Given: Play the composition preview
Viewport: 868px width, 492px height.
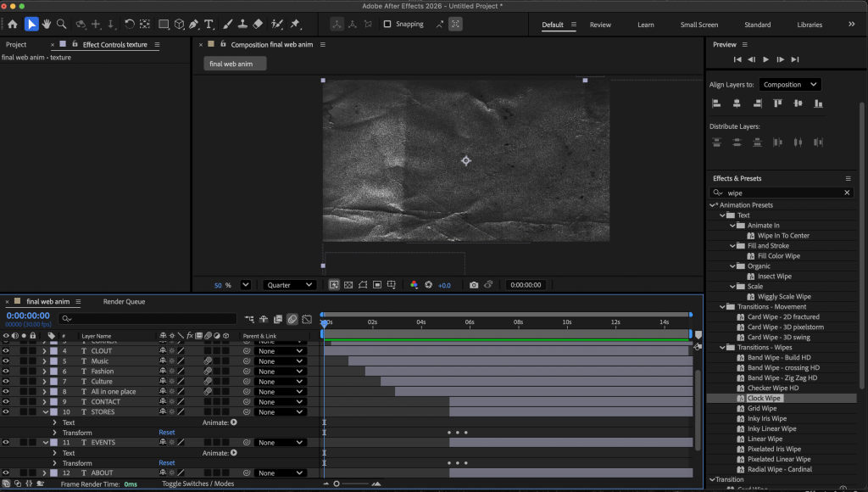Looking at the screenshot, I should pos(765,59).
